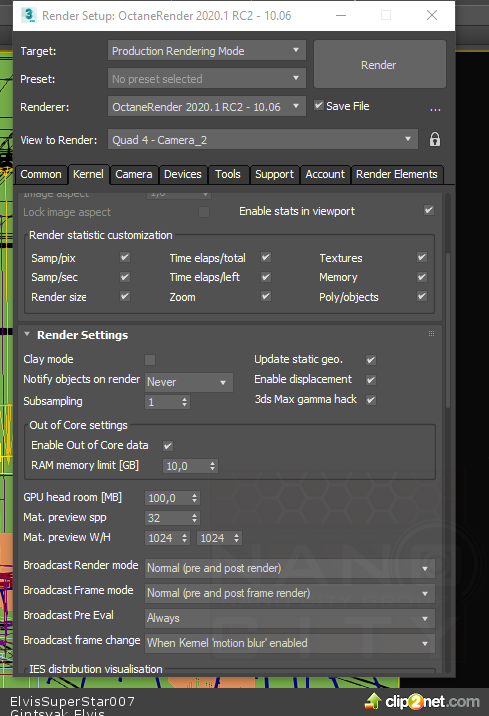Toggle the Save File checkbox

click(319, 105)
